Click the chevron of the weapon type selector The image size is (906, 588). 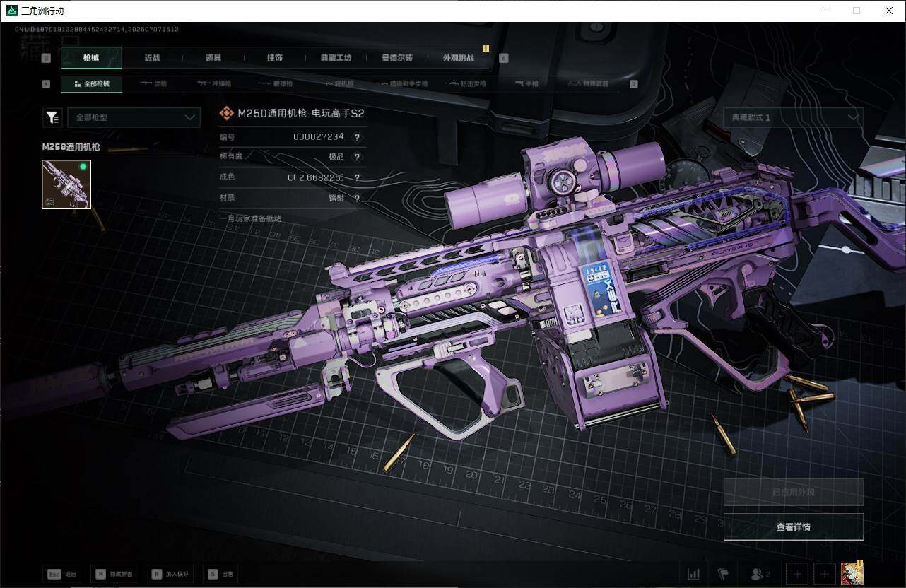(189, 117)
